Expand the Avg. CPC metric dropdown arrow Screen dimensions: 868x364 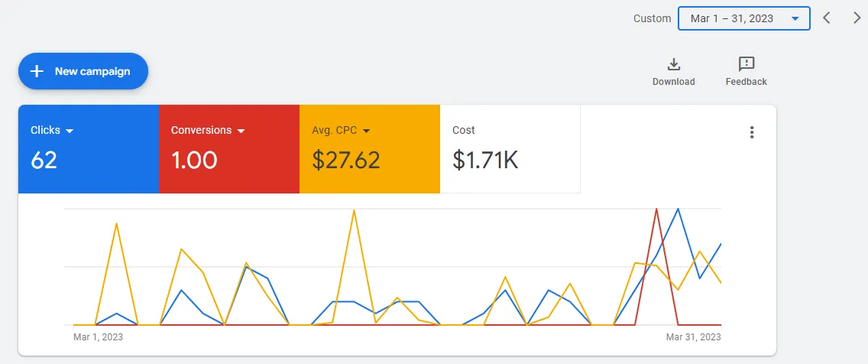tap(366, 131)
